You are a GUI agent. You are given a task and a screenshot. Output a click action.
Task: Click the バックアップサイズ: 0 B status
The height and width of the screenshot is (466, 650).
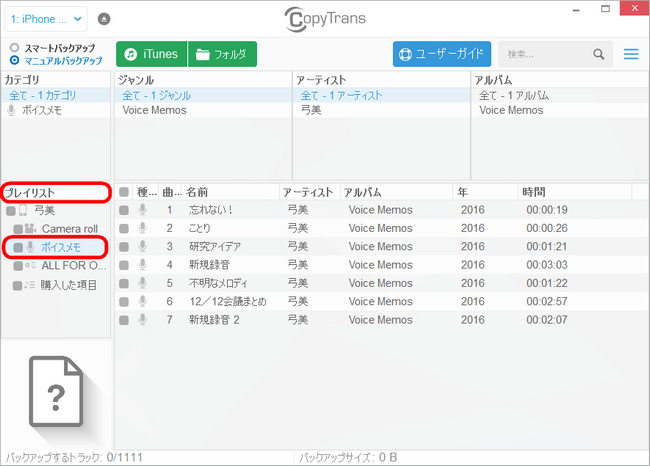click(348, 458)
